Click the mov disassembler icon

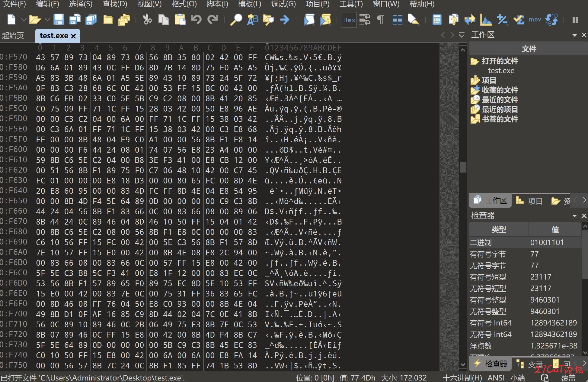point(535,20)
